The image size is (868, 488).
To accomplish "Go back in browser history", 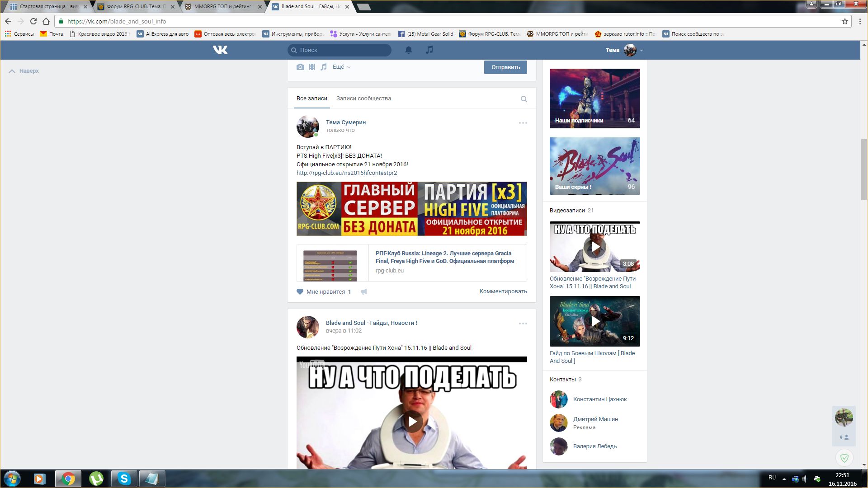I will coord(8,21).
